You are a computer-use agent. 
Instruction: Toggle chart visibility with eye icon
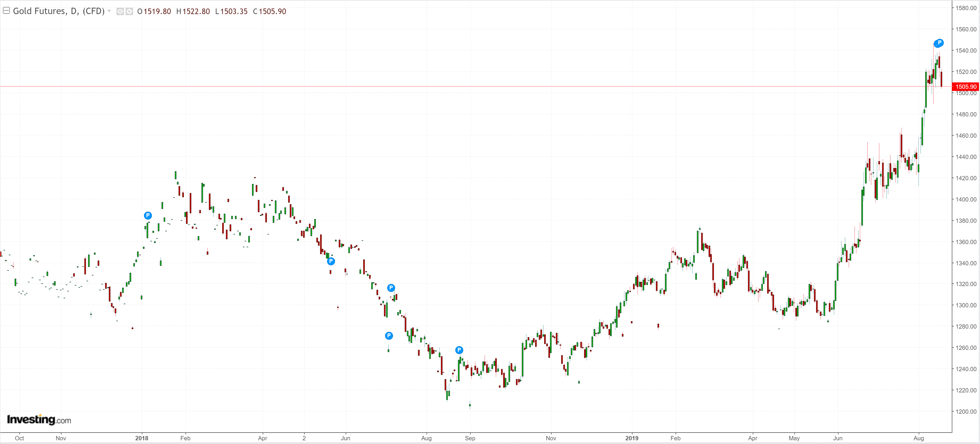120,11
